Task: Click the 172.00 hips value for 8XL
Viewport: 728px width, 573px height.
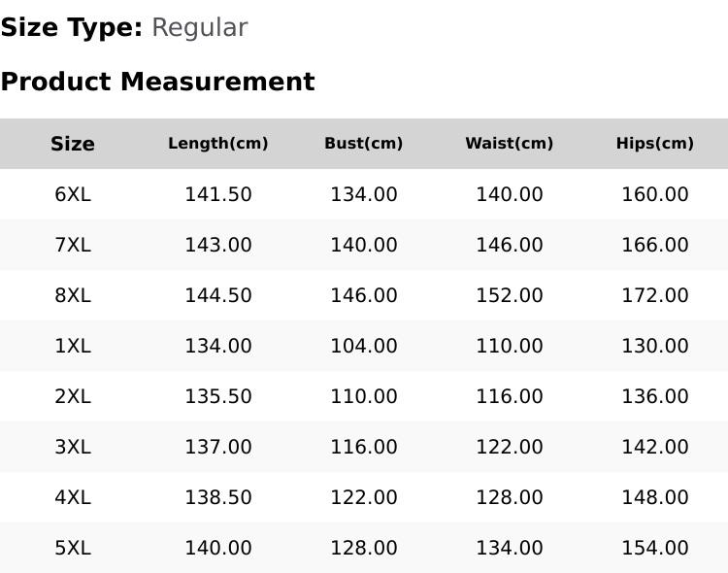Action: 654,295
